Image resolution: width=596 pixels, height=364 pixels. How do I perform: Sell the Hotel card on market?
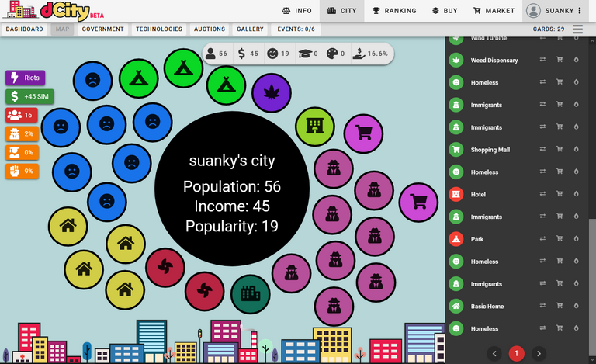(x=560, y=194)
